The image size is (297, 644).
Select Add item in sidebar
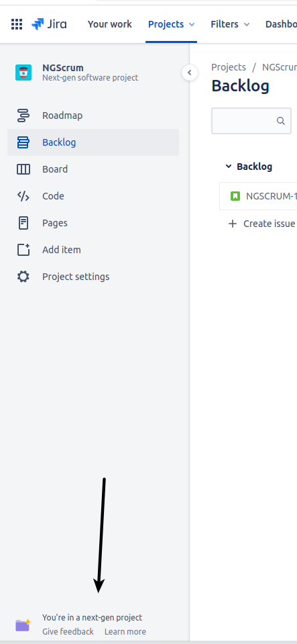93,250
